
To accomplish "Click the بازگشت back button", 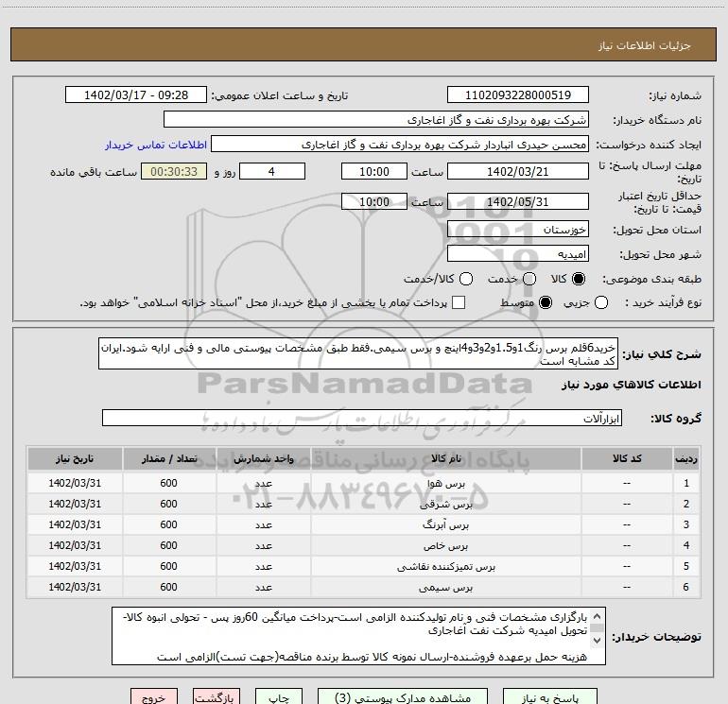I will [x=217, y=696].
